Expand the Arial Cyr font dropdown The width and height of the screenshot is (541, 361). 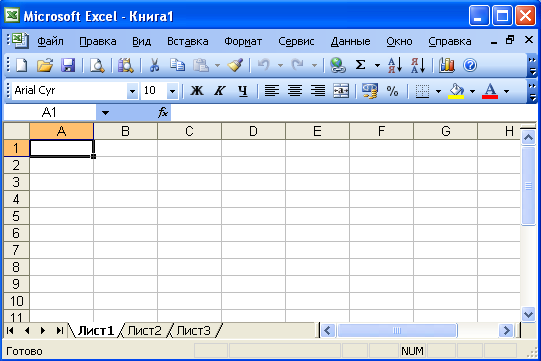click(x=132, y=91)
